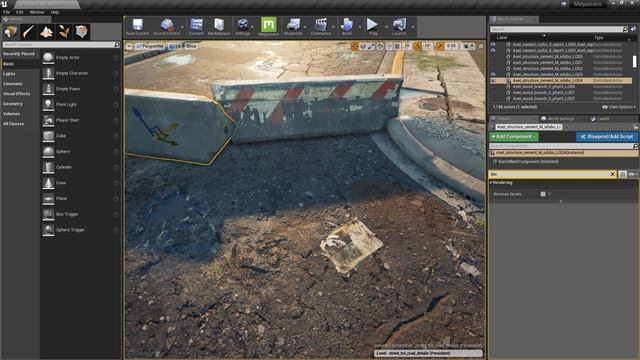Click the camera speed icon in viewport
The width and height of the screenshot is (640, 360).
click(x=466, y=47)
